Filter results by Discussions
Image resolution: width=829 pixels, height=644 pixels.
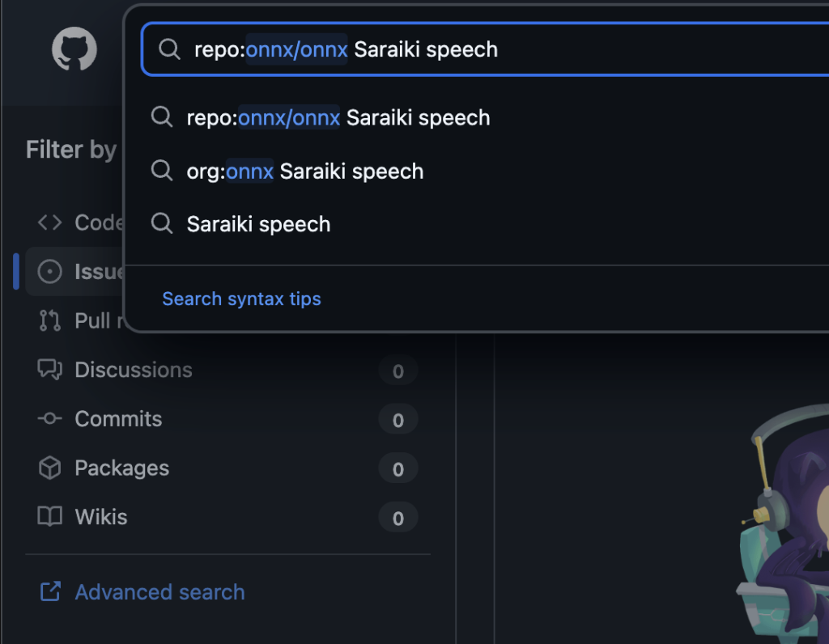134,370
